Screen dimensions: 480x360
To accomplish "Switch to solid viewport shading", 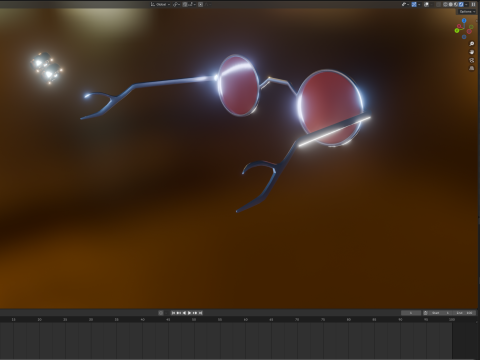I will point(451,4).
